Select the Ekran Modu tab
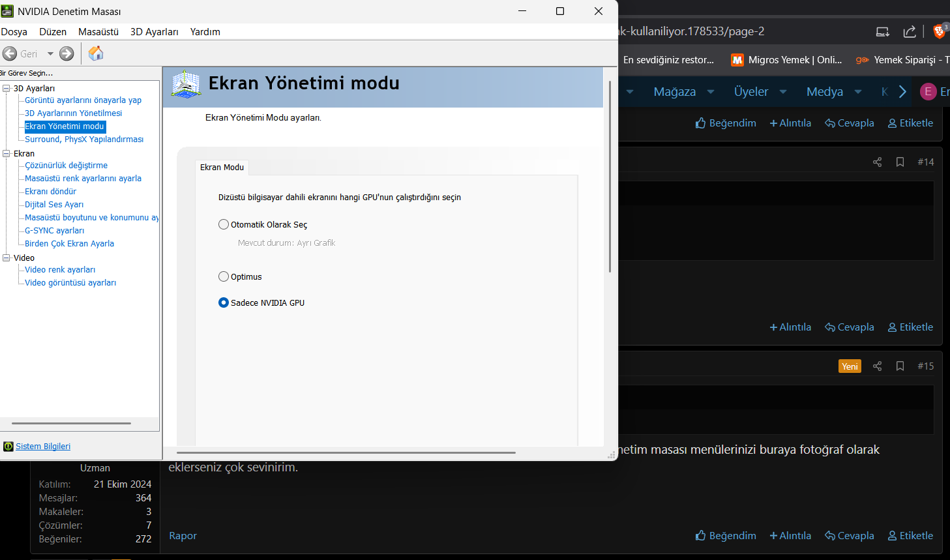The image size is (950, 560). [222, 168]
